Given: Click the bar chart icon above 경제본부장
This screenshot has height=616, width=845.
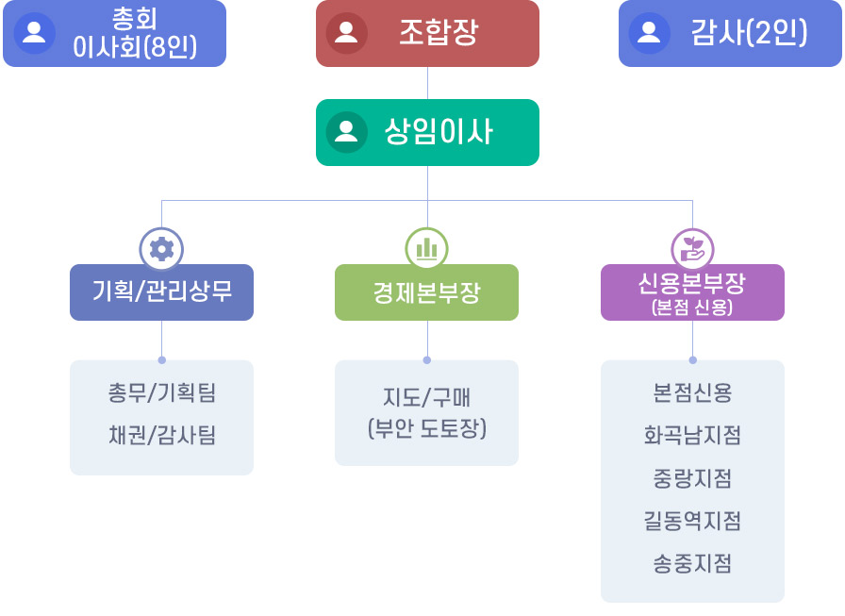Looking at the screenshot, I should 427,249.
